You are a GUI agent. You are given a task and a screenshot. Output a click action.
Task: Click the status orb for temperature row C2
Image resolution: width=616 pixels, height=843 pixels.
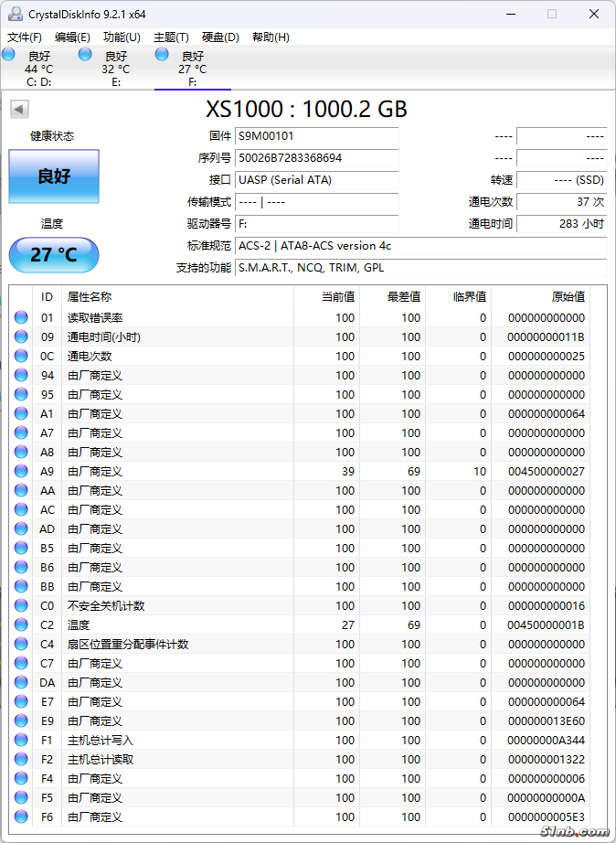click(21, 625)
